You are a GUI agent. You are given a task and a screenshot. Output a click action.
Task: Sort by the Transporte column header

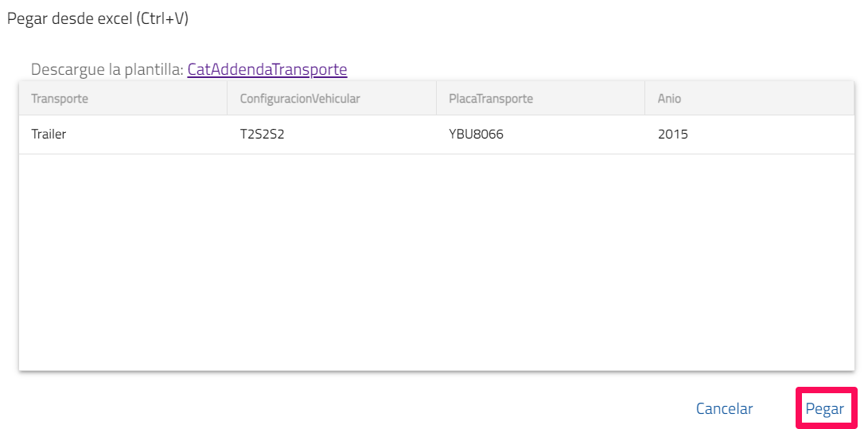click(x=60, y=99)
